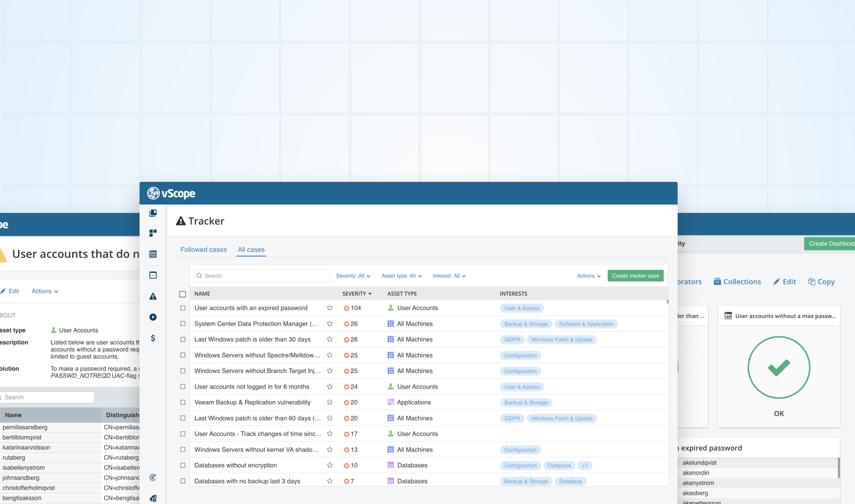Click the Actions dropdown button
Viewport: 855px width, 504px height.
click(587, 276)
